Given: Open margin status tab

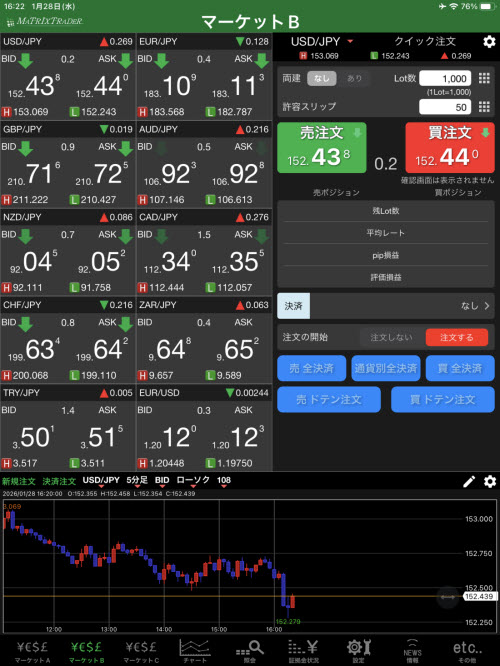Looking at the screenshot, I should click(303, 652).
